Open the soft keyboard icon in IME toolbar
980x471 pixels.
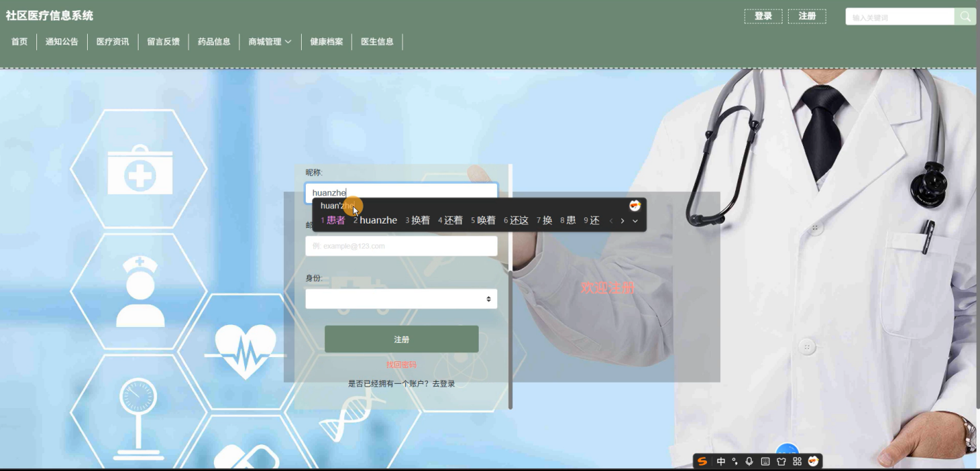[765, 461]
